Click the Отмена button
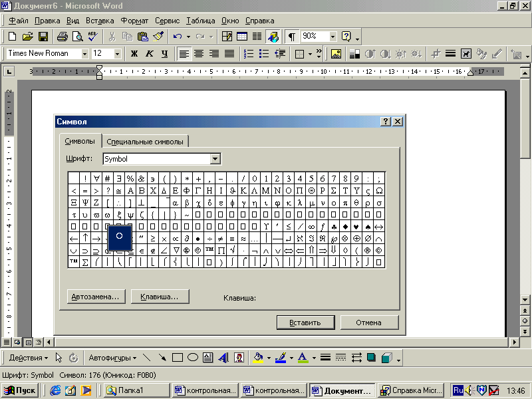Image resolution: width=532 pixels, height=399 pixels. 369,323
